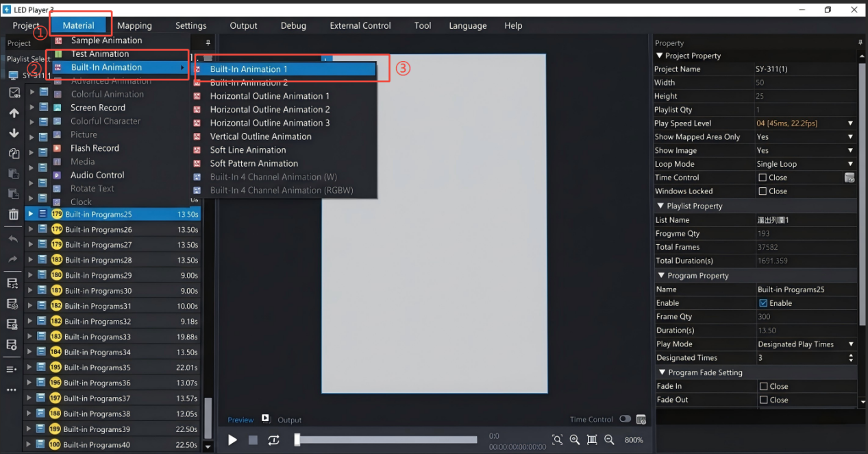Click the zoom out magnifier icon
868x454 pixels.
pyautogui.click(x=609, y=440)
